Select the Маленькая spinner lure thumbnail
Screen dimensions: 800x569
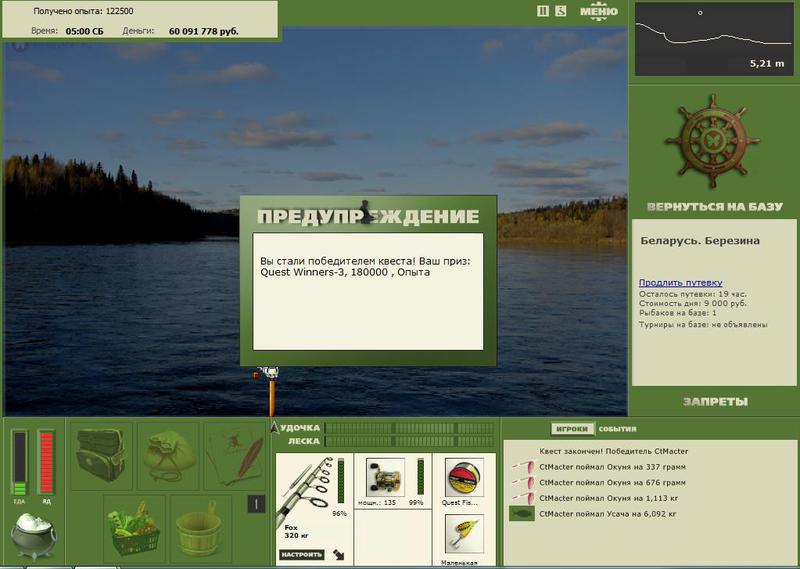pyautogui.click(x=464, y=534)
